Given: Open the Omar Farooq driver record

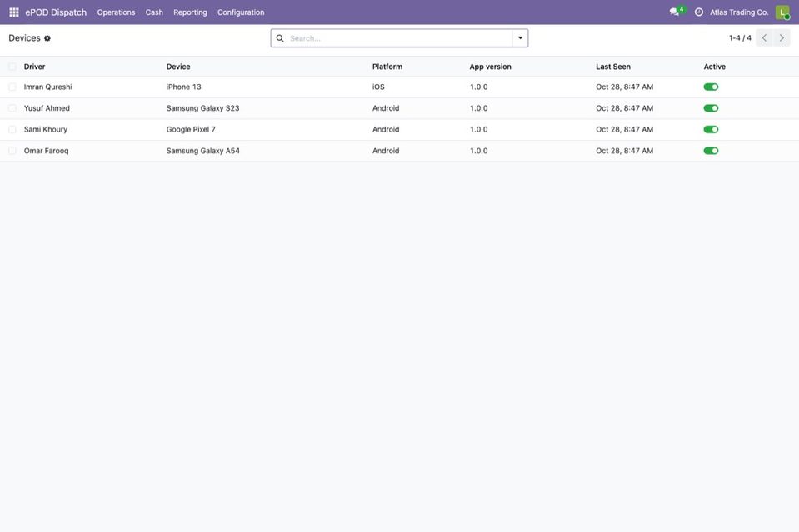Looking at the screenshot, I should [47, 151].
